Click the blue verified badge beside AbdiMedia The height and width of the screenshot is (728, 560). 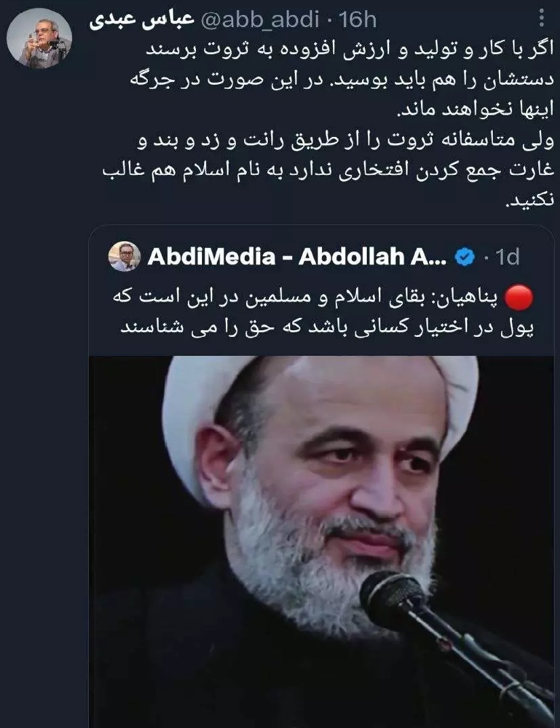tap(464, 257)
